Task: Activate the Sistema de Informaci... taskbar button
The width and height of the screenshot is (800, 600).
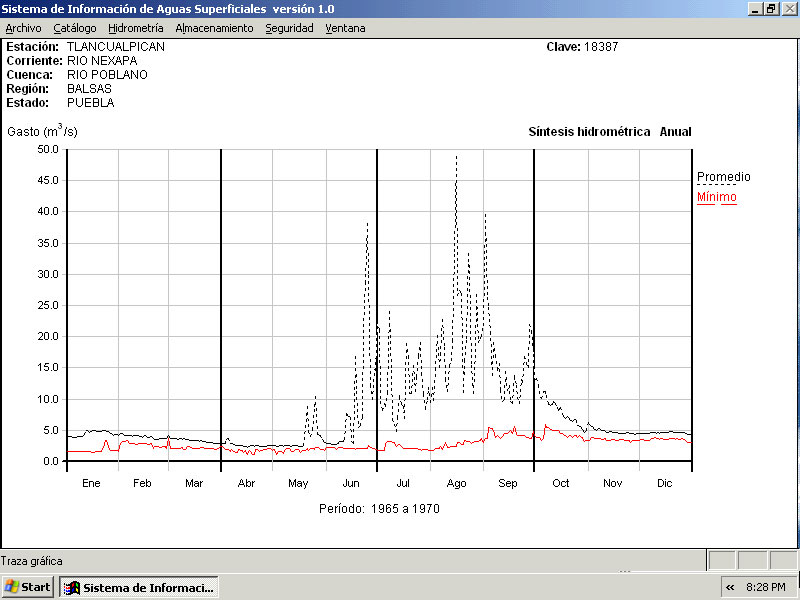Action: 139,587
